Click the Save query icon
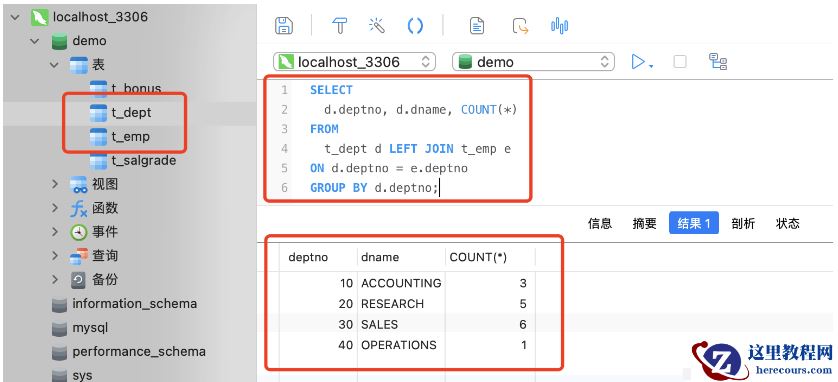 [x=284, y=25]
